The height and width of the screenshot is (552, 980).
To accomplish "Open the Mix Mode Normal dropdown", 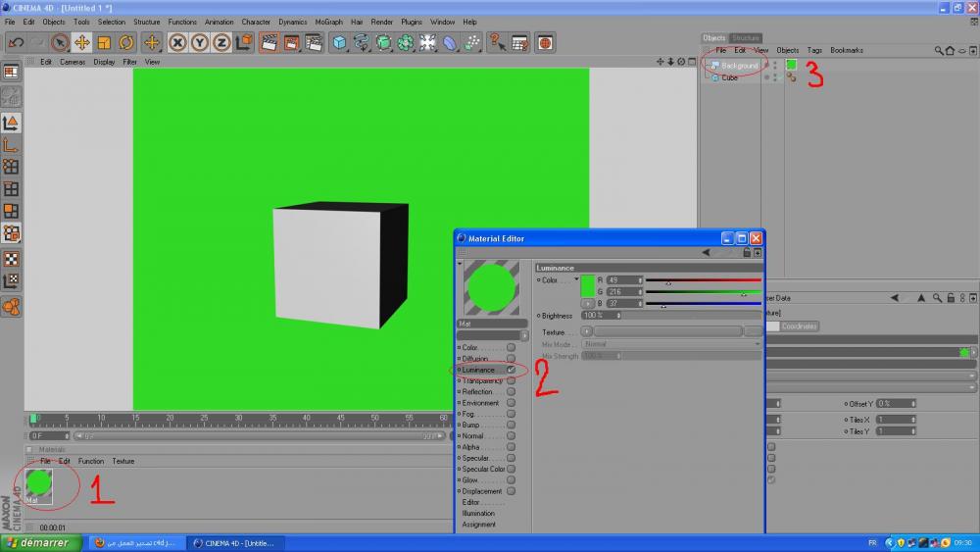I will [671, 344].
